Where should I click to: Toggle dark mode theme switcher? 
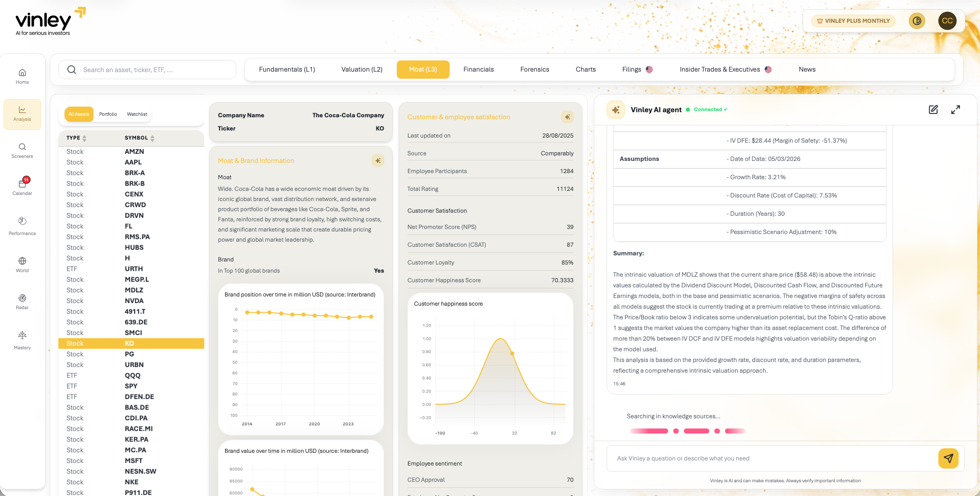click(916, 21)
